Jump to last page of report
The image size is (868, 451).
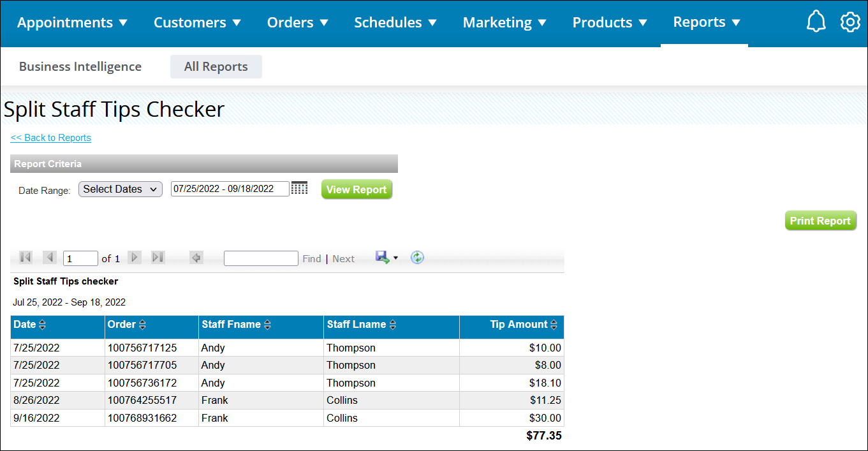click(158, 258)
